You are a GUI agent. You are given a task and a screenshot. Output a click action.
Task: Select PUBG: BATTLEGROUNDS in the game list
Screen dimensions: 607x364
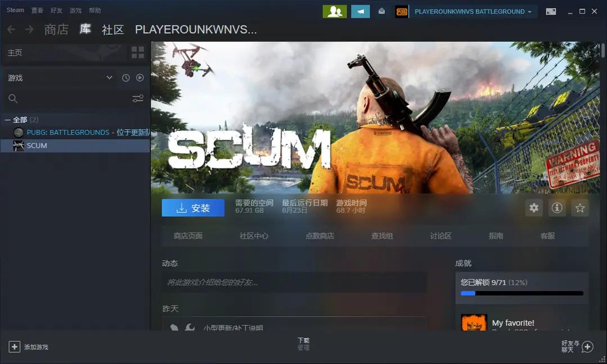(75, 133)
